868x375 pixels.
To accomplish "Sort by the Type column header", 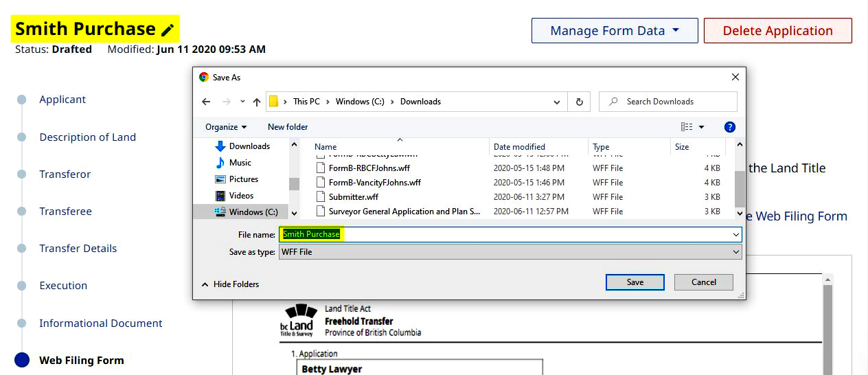I will [601, 147].
